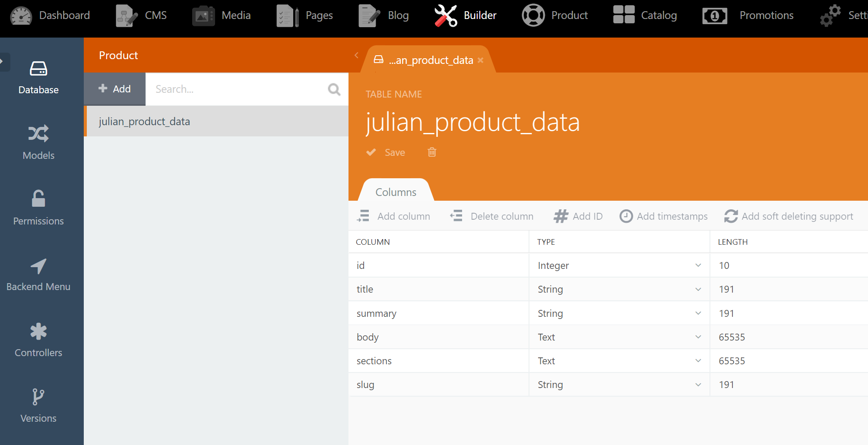868x445 pixels.
Task: Add soft deleting support
Action: pyautogui.click(x=789, y=216)
